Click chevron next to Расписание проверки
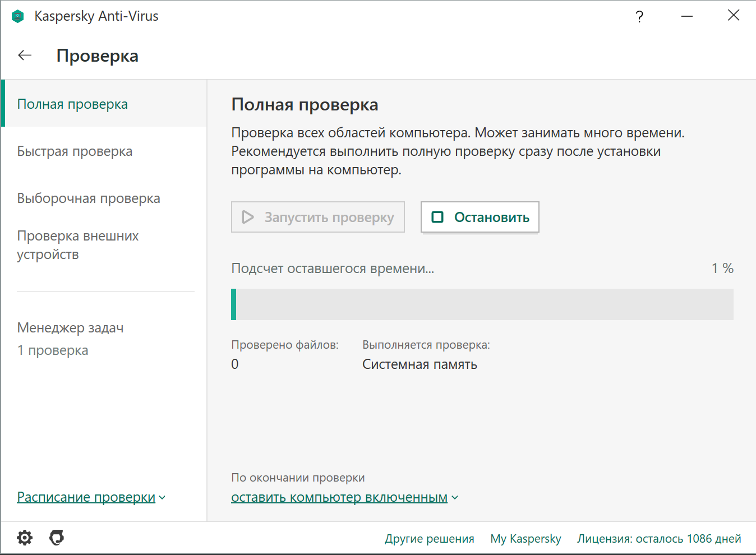Screen dimensions: 756x555 (x=162, y=498)
